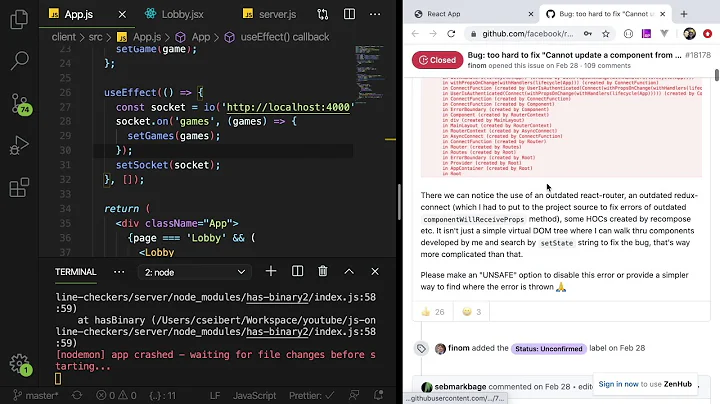The width and height of the screenshot is (720, 404).
Task: Open the '2: node' terminal dropdown
Action: click(x=195, y=272)
